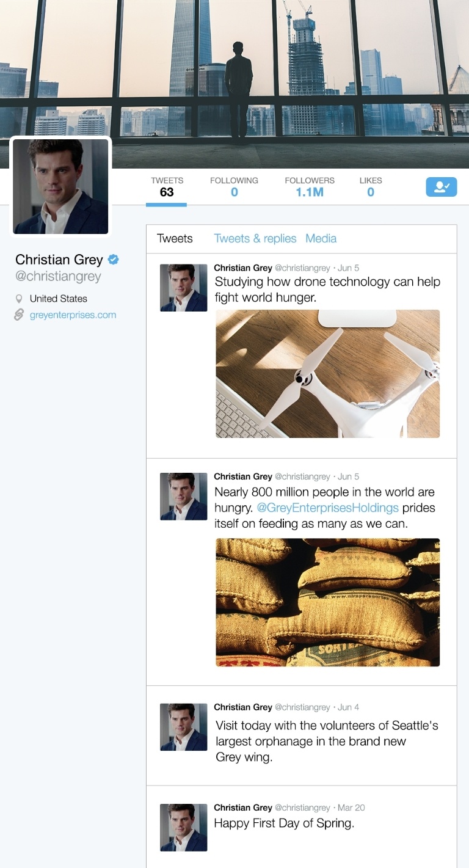The width and height of the screenshot is (469, 868).
Task: Open the Likes count stat
Action: pyautogui.click(x=371, y=188)
